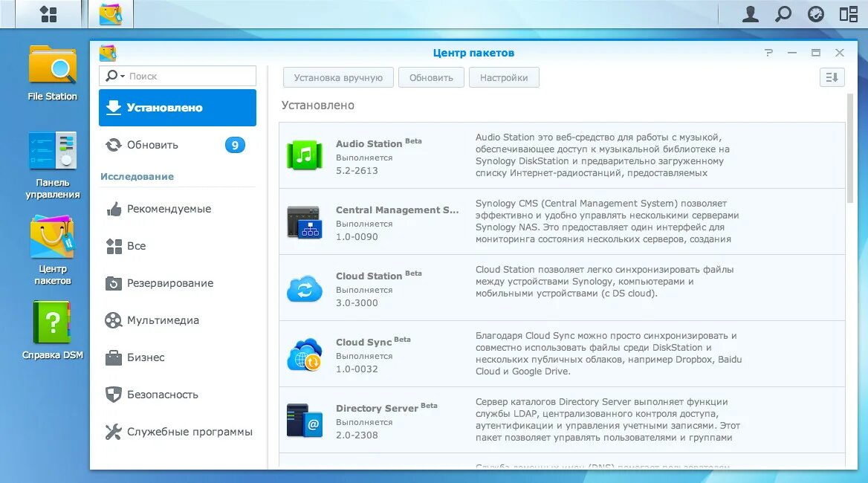
Task: Click version text 1.0-0032
Action: (x=357, y=369)
